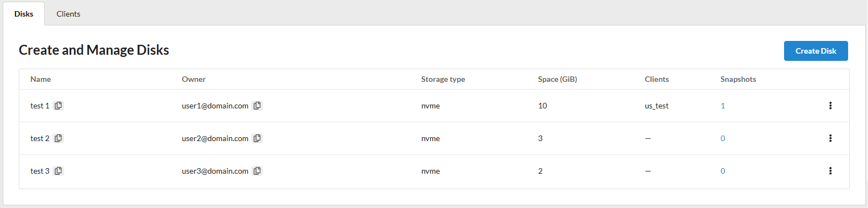Open the three-dot menu for test 3
The height and width of the screenshot is (208, 868).
point(830,171)
